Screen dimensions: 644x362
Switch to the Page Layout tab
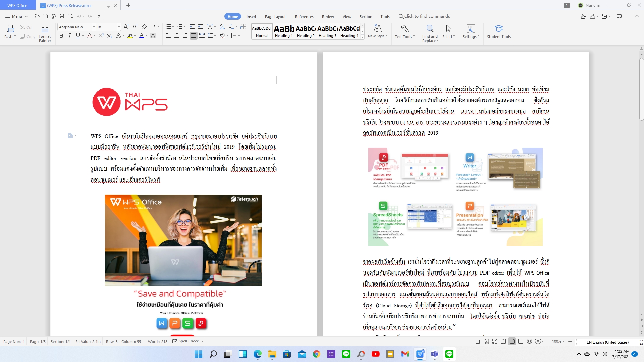[x=275, y=17]
